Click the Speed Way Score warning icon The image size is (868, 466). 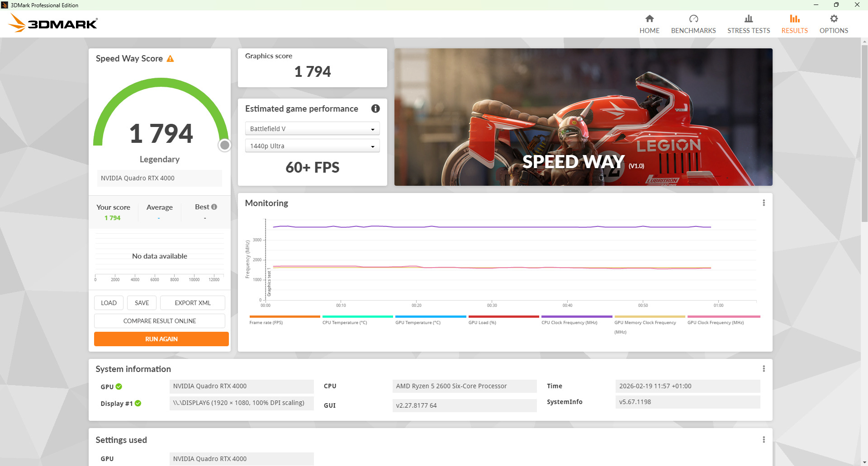[x=170, y=59]
